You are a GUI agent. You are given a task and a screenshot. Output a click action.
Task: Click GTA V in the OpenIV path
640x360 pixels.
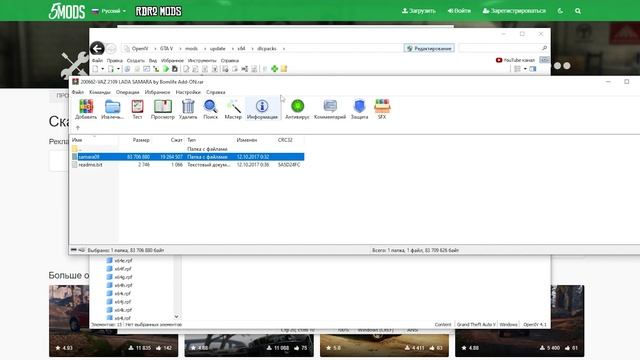[x=166, y=49]
